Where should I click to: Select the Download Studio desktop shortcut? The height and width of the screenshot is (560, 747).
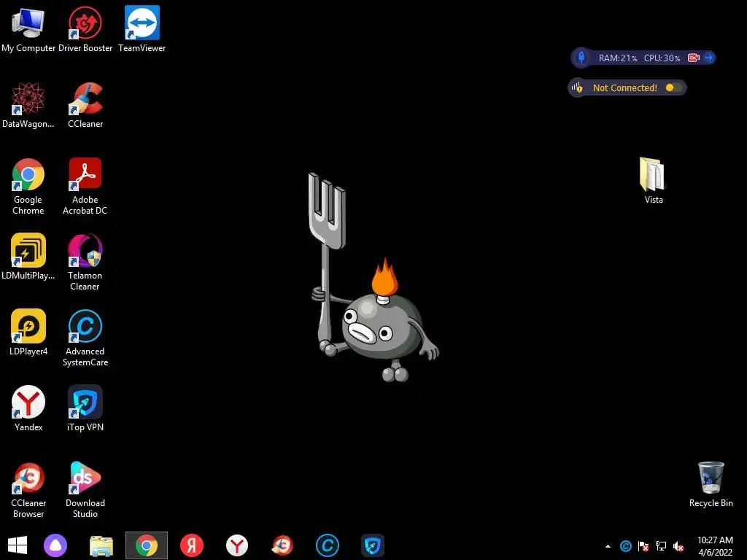(x=85, y=489)
